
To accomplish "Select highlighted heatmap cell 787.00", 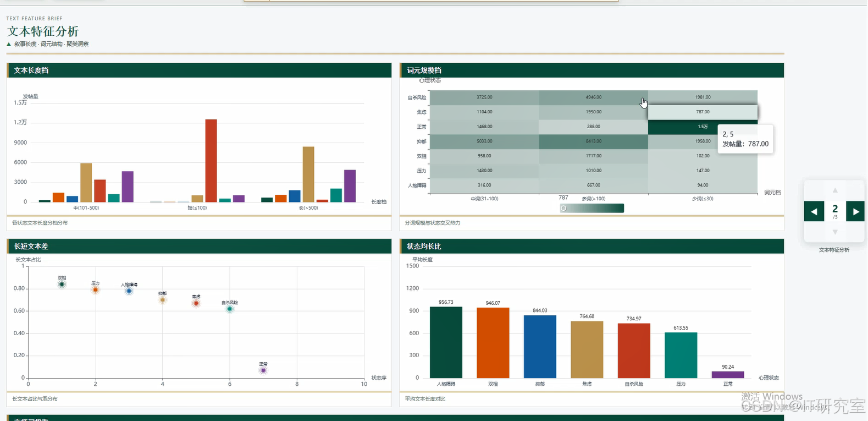I will 703,112.
